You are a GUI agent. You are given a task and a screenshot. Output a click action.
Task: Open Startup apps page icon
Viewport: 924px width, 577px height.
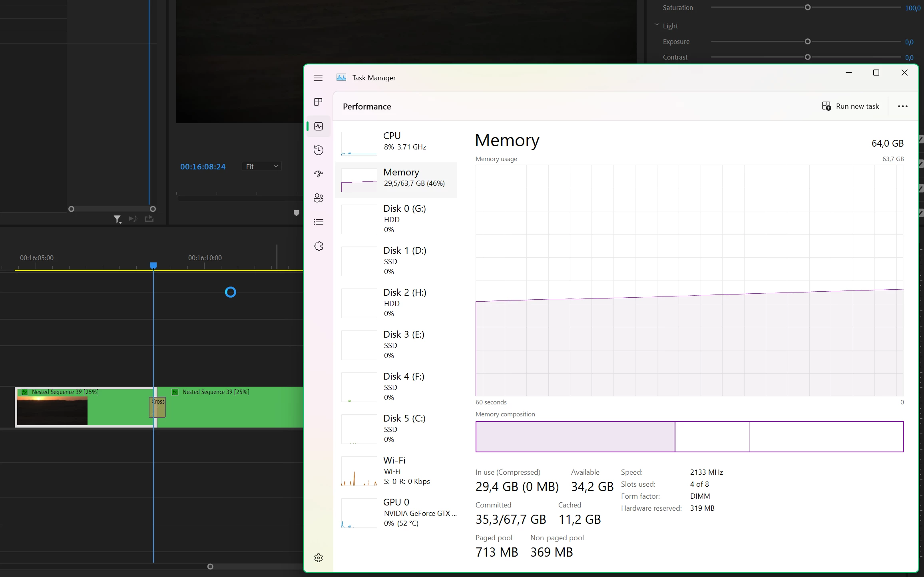point(318,174)
